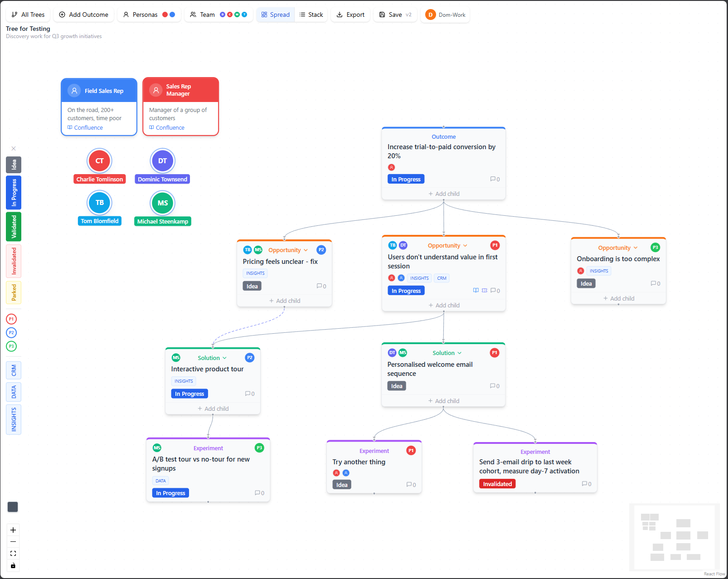The image size is (728, 579).
Task: Open comments on Outcome card
Action: click(x=495, y=179)
